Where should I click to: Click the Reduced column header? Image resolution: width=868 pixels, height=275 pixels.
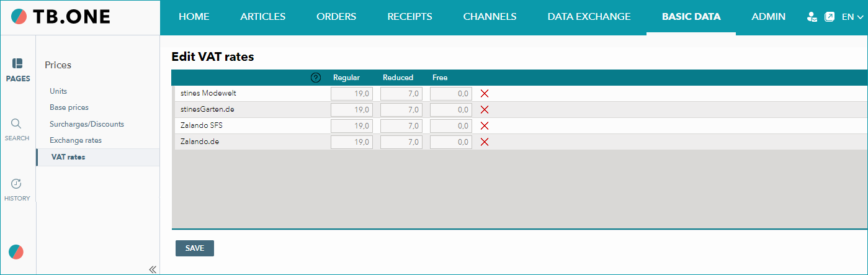398,78
